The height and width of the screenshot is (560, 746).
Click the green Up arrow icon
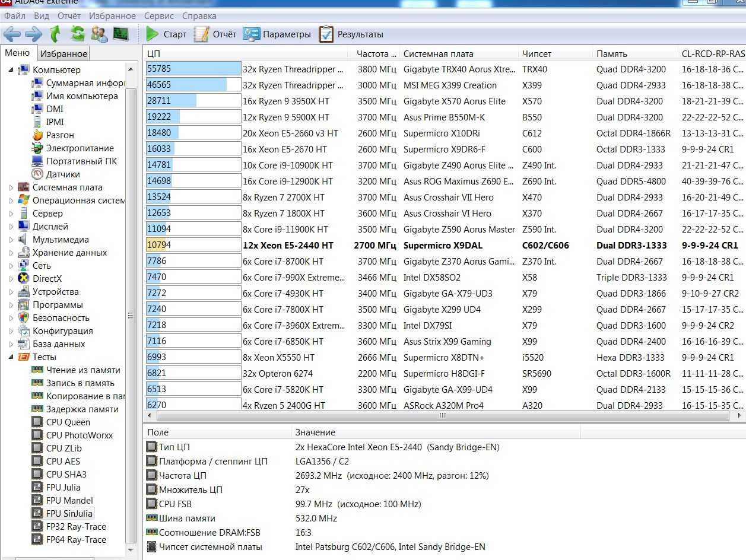pos(55,34)
